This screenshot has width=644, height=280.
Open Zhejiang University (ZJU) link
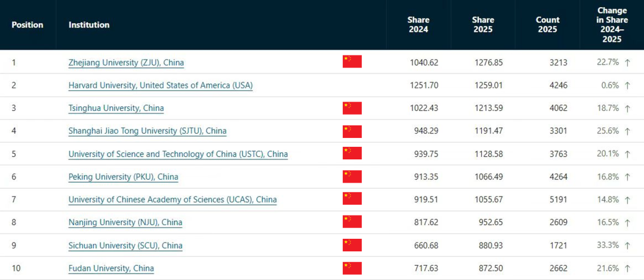126,63
